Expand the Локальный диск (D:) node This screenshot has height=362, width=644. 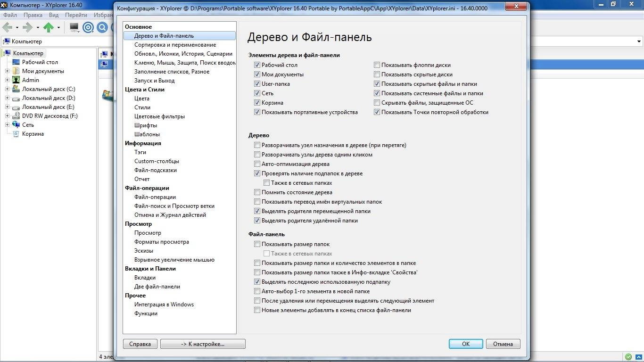[8, 98]
